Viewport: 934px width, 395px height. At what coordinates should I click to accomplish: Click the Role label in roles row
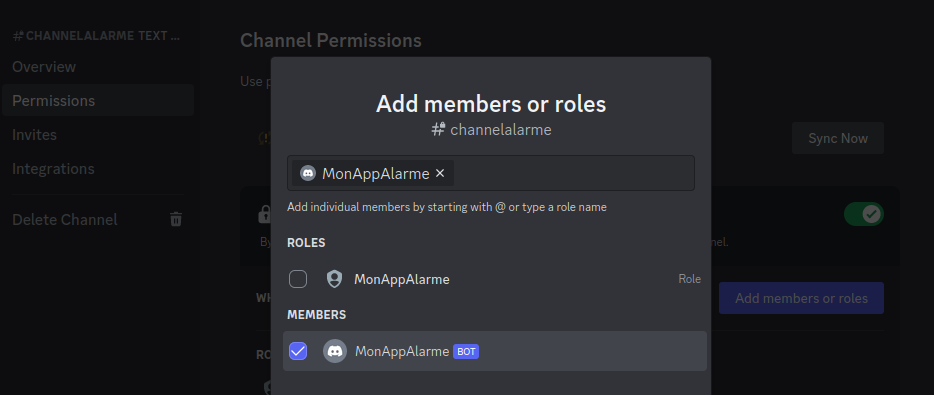pos(689,279)
